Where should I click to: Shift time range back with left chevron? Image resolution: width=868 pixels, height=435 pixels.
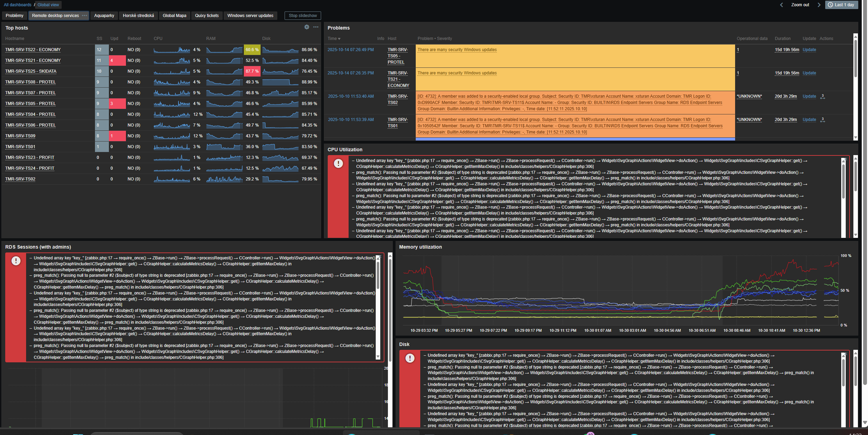[781, 5]
